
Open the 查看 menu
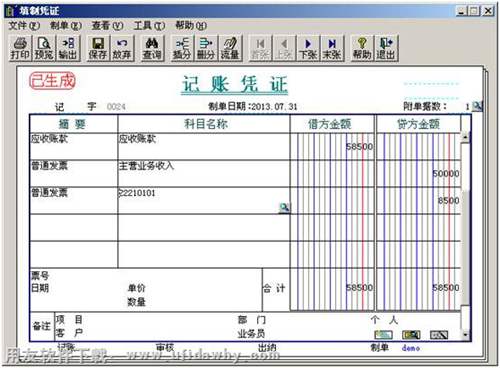click(107, 25)
